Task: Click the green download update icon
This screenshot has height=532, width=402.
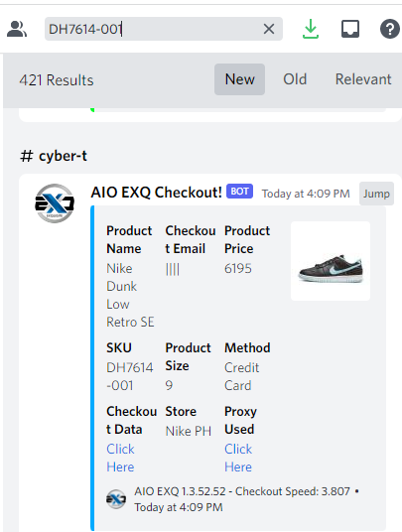Action: point(311,29)
